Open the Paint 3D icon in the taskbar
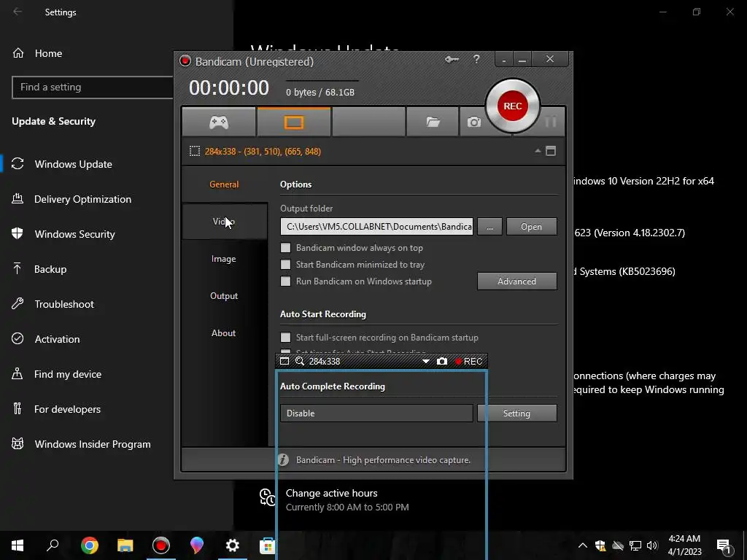747x560 pixels. pyautogui.click(x=197, y=545)
